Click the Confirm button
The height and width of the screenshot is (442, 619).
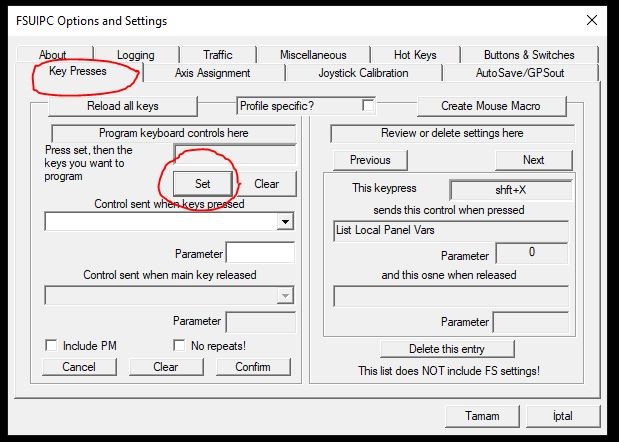tap(253, 367)
